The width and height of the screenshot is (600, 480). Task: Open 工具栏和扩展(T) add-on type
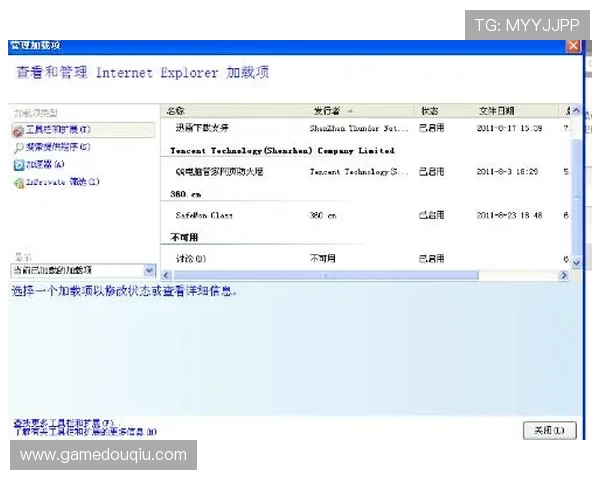[83, 130]
